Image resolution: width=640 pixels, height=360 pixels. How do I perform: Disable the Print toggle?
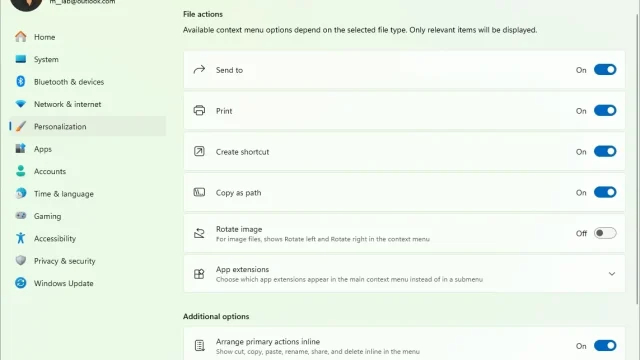[605, 111]
